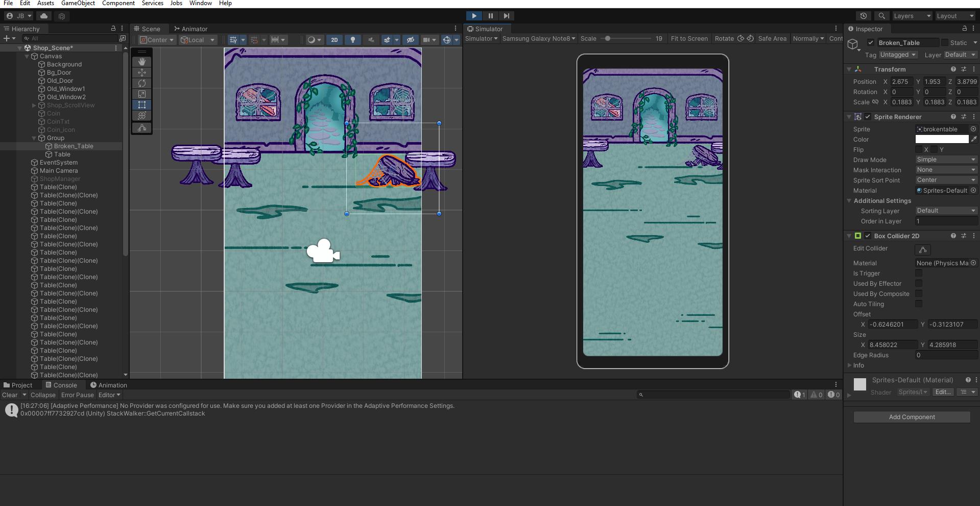The image size is (980, 506).
Task: Open the global search magnifier in the toolbar
Action: pos(881,16)
